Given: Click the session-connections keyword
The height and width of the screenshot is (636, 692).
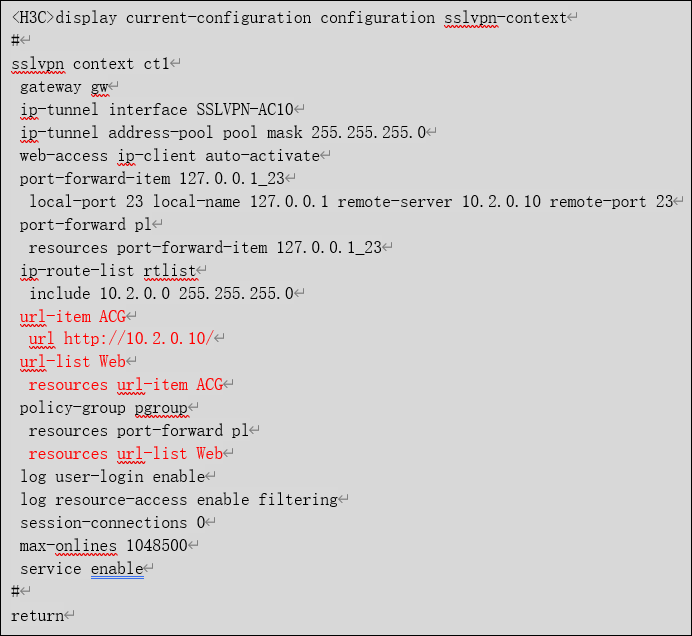Looking at the screenshot, I should [x=103, y=523].
